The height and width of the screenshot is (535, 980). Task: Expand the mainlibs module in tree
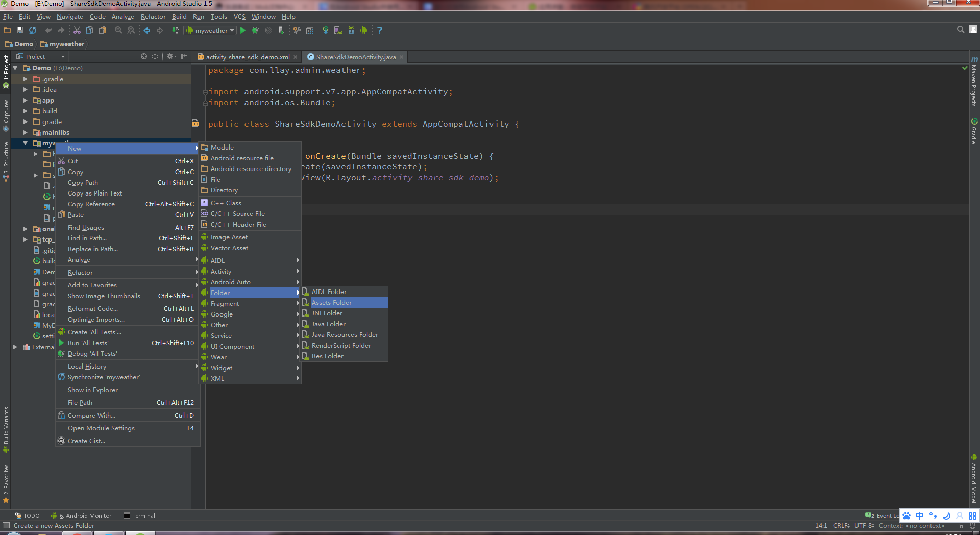click(x=25, y=133)
